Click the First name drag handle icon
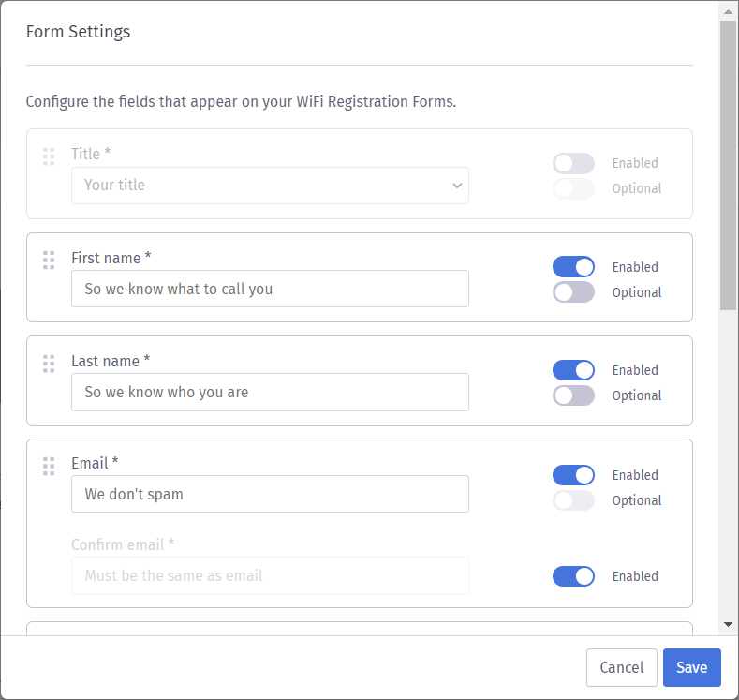This screenshot has width=739, height=700. pos(49,261)
